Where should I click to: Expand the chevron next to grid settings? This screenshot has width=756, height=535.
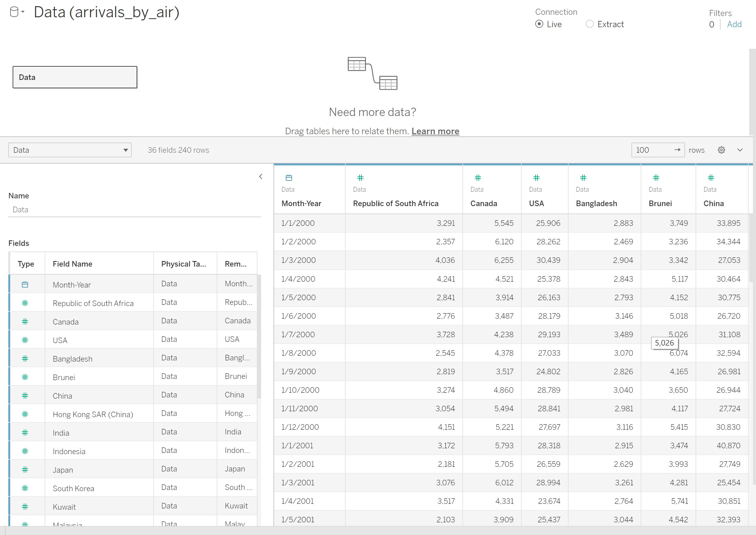point(740,150)
